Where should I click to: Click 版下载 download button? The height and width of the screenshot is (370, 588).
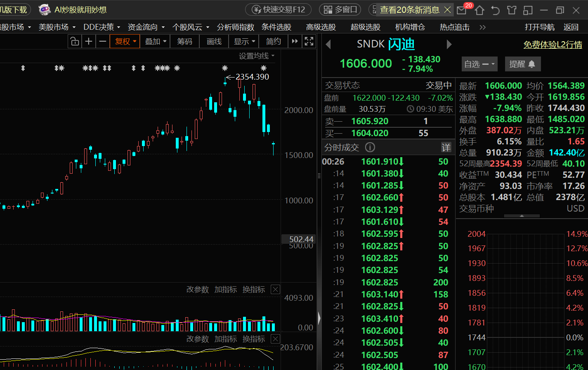(14, 9)
